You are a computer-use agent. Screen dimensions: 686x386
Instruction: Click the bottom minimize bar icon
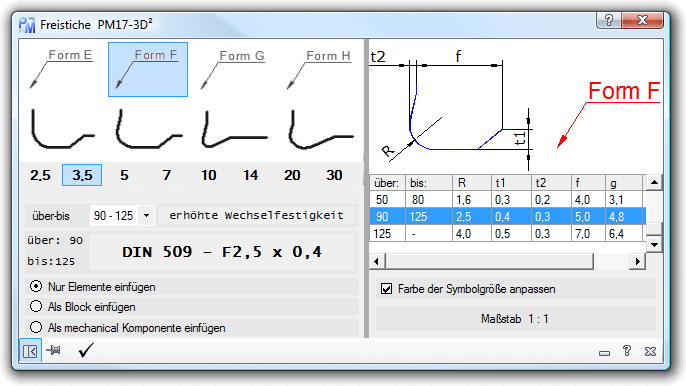(x=604, y=353)
